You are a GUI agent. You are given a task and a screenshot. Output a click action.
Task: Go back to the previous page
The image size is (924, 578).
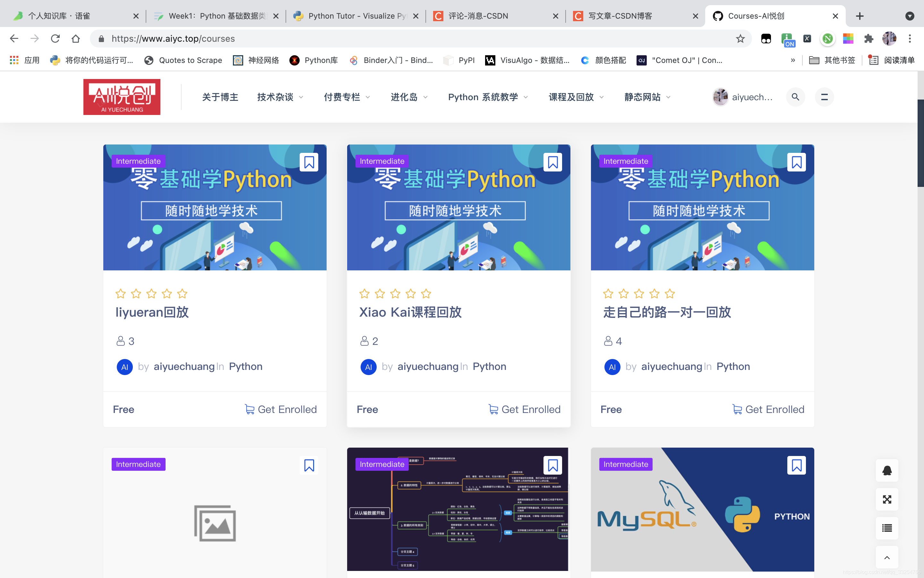14,39
